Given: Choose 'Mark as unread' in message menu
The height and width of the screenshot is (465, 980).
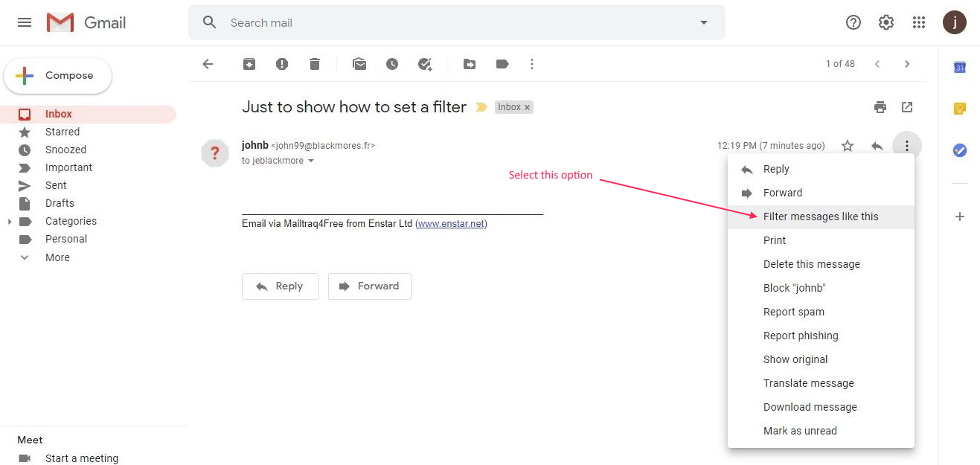Looking at the screenshot, I should click(x=821, y=431).
